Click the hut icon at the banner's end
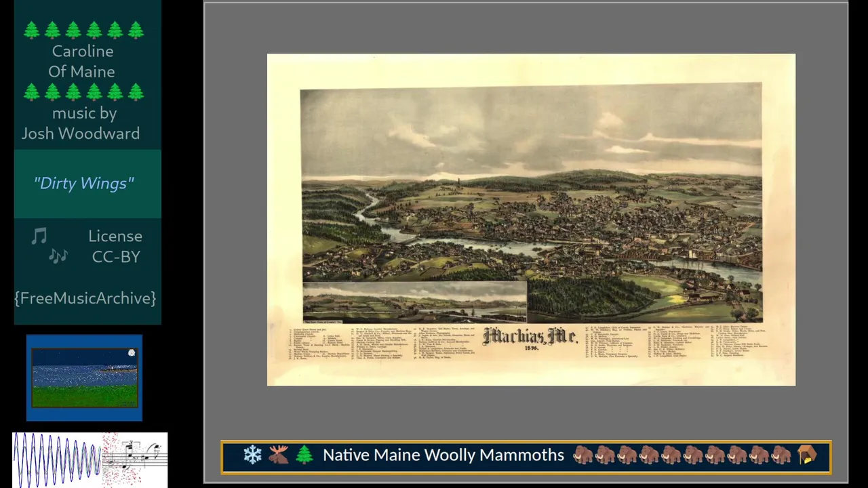The image size is (868, 488). [807, 455]
